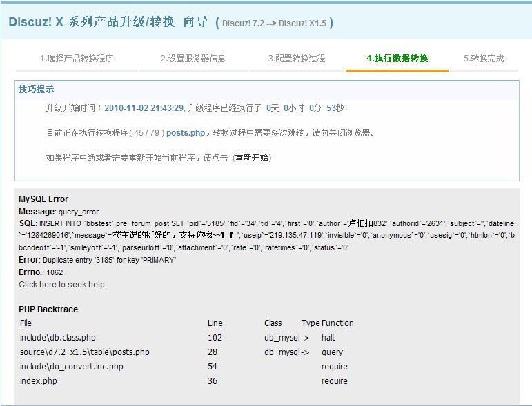Click the 'Click here to seek help.' link

coord(63,284)
